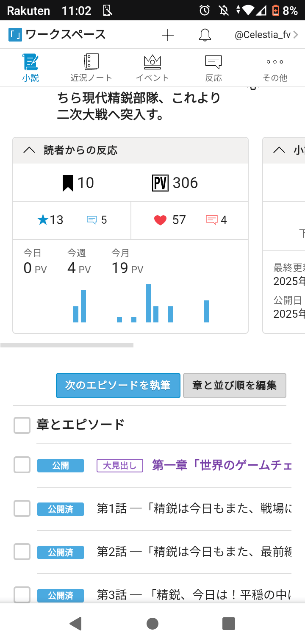Open the @Celestia_fv account chevron
Screen dimensions: 305x644
[x=296, y=35]
